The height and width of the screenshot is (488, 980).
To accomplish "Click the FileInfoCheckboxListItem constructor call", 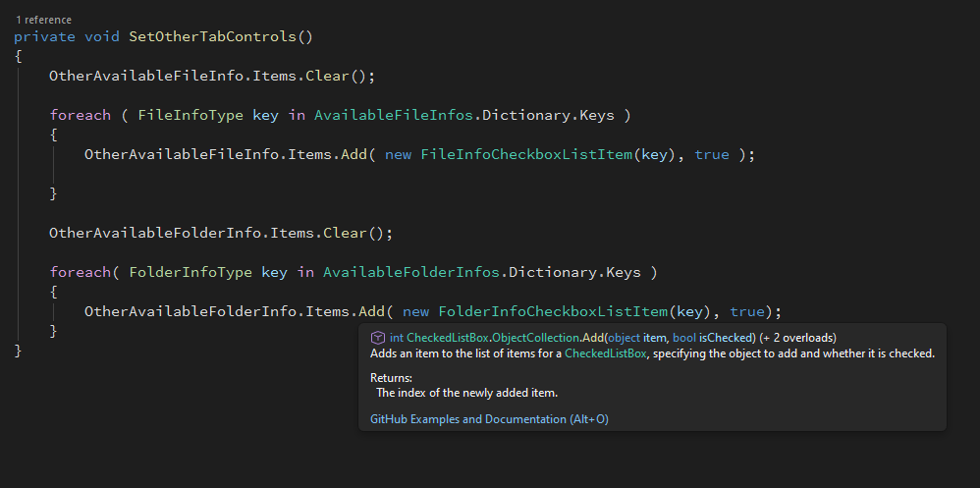I will tap(525, 154).
